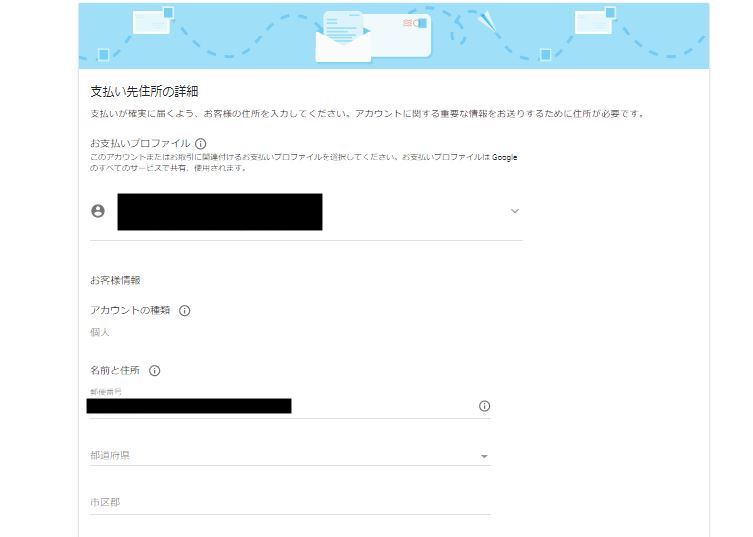This screenshot has width=753, height=537.
Task: Click the 名前と住所 section label
Action: point(115,370)
